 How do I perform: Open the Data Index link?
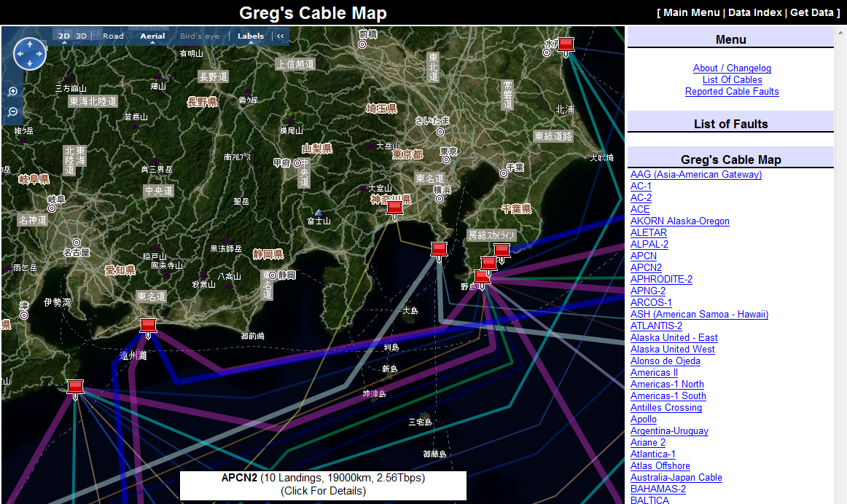pos(754,12)
